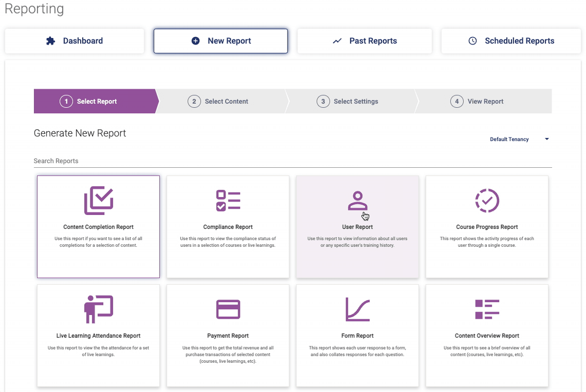Image resolution: width=586 pixels, height=392 pixels.
Task: Click the Default Tenancy dropdown arrow
Action: pos(547,139)
